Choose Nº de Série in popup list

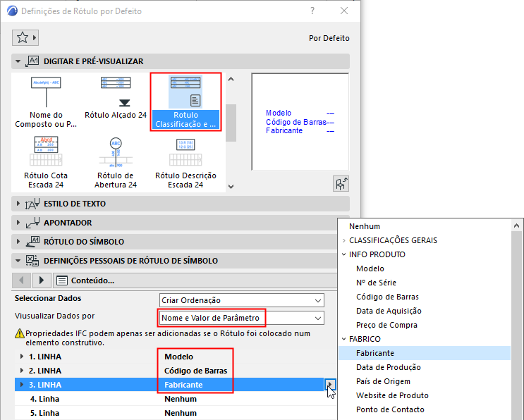[x=377, y=283]
